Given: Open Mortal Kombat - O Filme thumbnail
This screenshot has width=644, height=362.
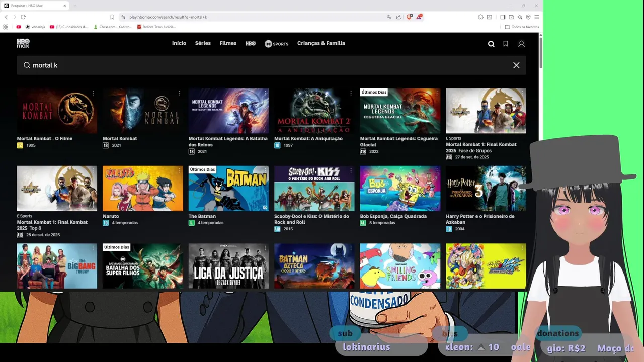Looking at the screenshot, I should pos(57,111).
